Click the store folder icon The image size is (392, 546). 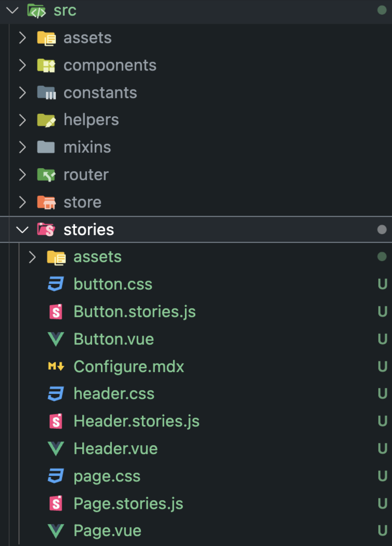tap(46, 202)
